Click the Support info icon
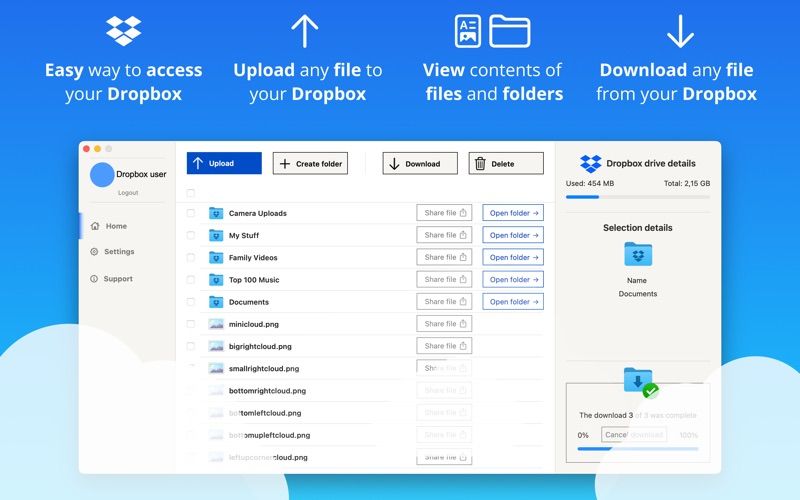The width and height of the screenshot is (800, 500). click(94, 279)
